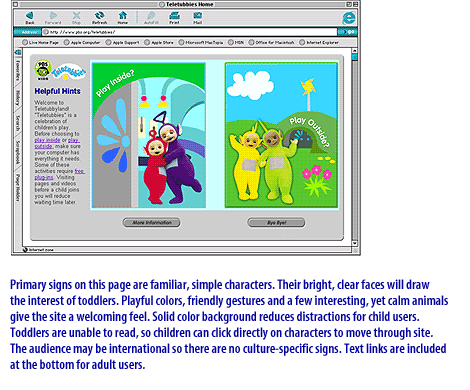Toggle the Explorer bar with the sidebar icon
This screenshot has height=390, width=470.
pos(18,52)
